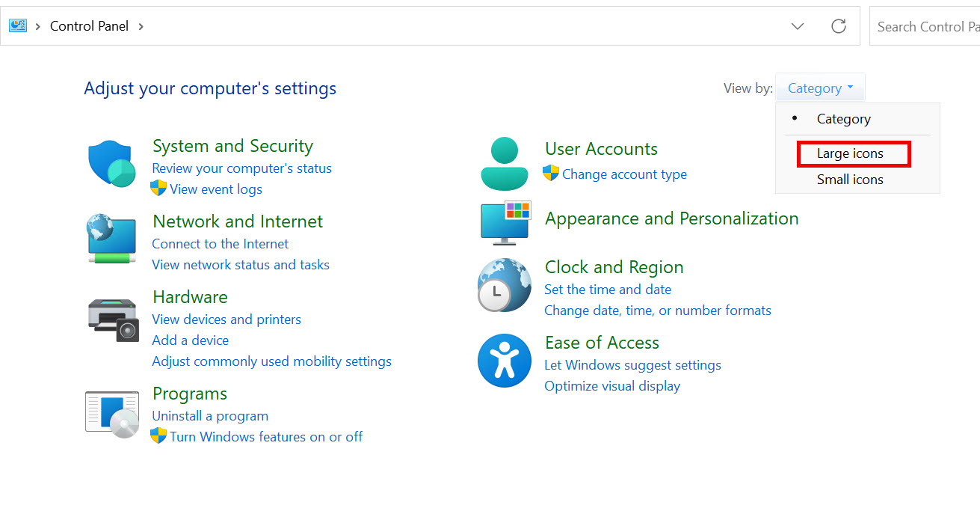
Task: Click the Ease of Access icon
Action: coord(505,361)
